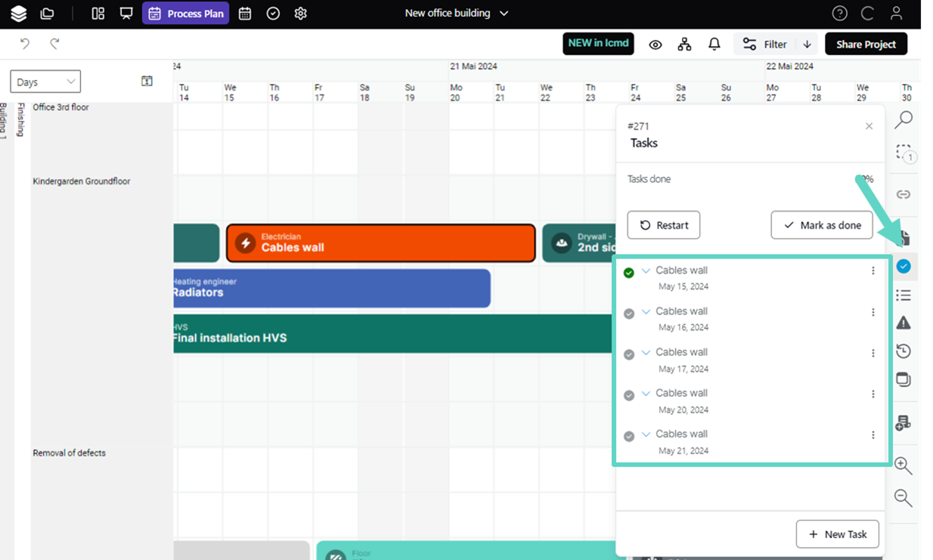Toggle the green check for May 15 task
Image resolution: width=933 pixels, height=560 pixels.
click(x=628, y=273)
